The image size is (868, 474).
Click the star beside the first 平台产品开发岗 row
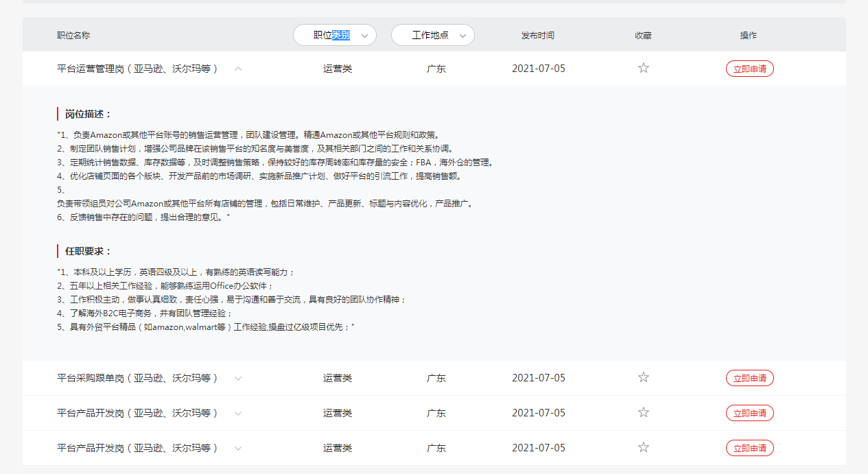point(643,412)
